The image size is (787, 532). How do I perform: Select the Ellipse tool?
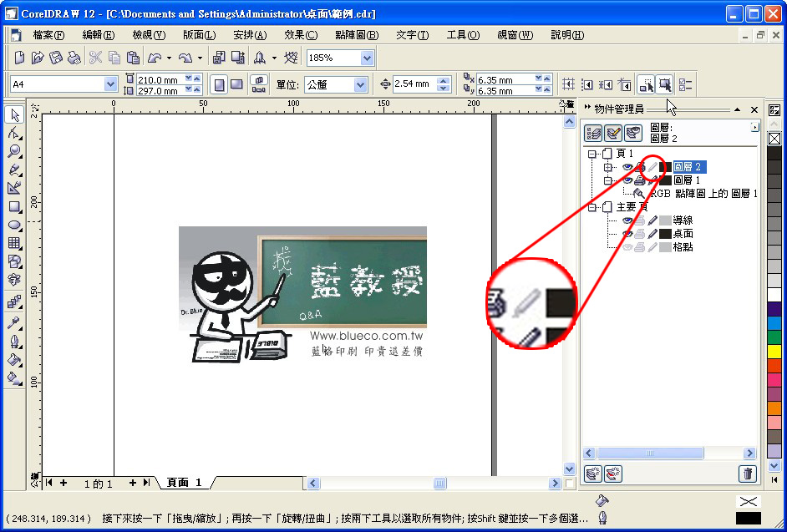[x=14, y=225]
